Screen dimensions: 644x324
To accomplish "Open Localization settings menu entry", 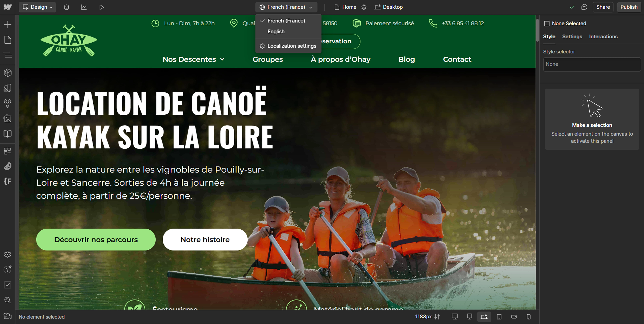I will (x=288, y=46).
